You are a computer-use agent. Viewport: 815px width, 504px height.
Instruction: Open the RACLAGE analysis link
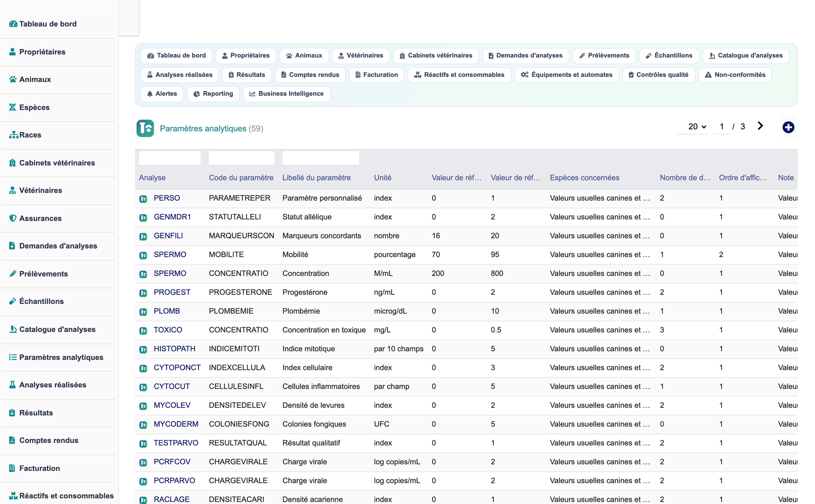tap(172, 499)
